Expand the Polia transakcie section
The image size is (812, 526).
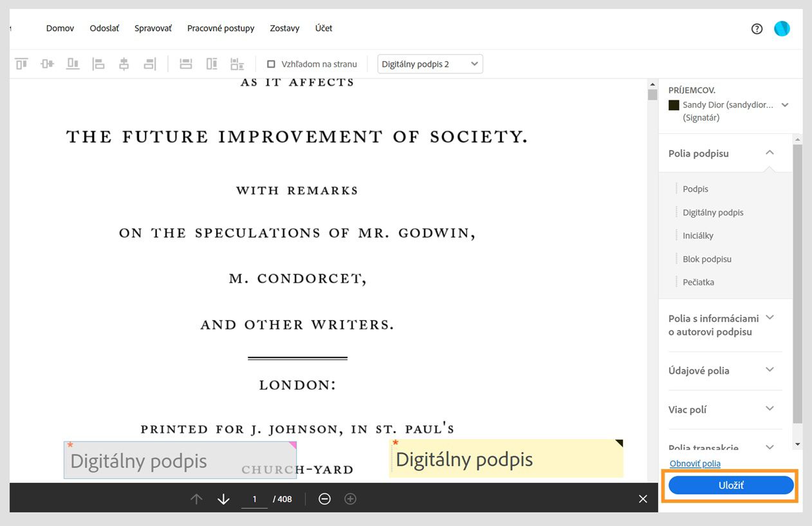770,446
